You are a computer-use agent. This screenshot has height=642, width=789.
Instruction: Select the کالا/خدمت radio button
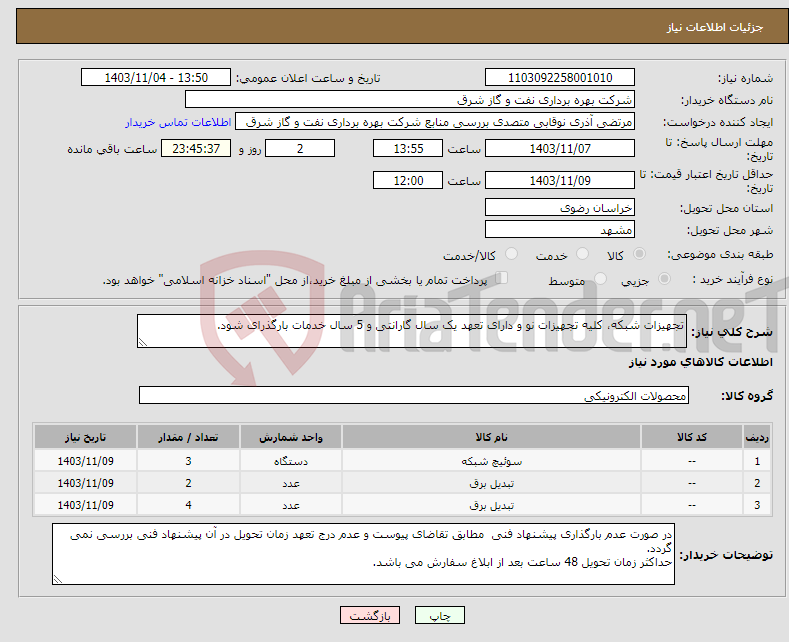tap(511, 254)
